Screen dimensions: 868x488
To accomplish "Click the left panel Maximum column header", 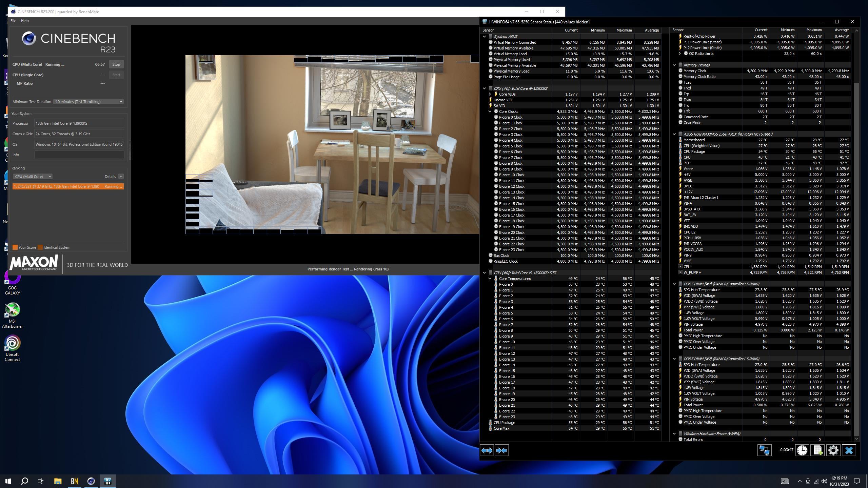I will tap(620, 30).
